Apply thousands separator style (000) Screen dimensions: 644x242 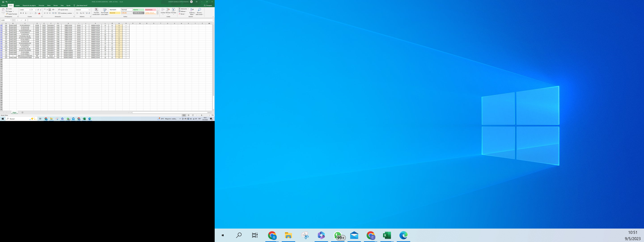[84, 13]
